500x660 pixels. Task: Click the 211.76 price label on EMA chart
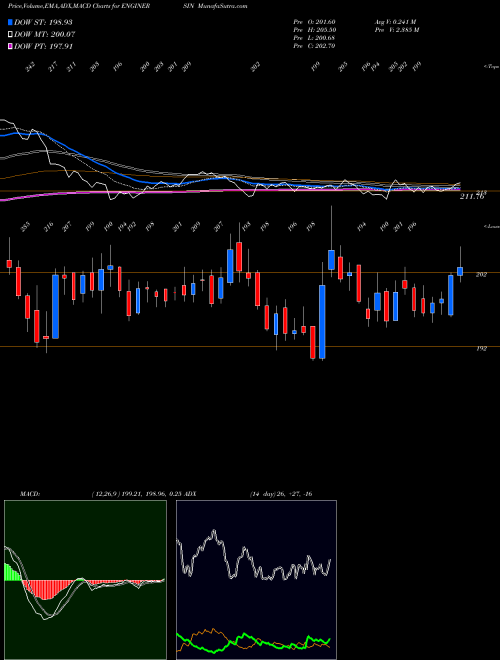point(472,197)
